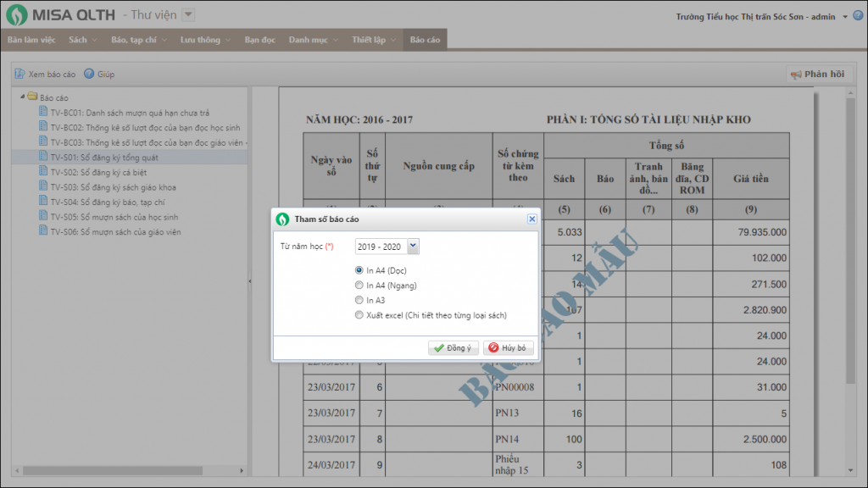Image resolution: width=868 pixels, height=488 pixels.
Task: Click the document icon for TV-S01
Action: click(43, 156)
